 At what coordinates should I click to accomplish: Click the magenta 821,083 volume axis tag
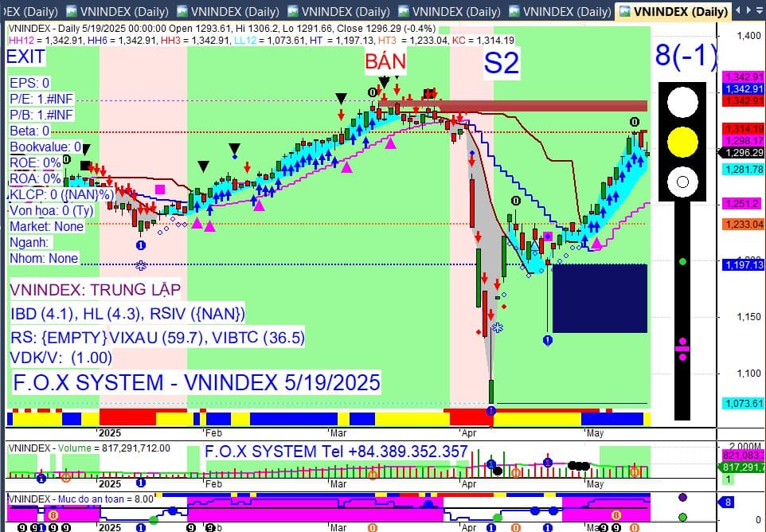click(x=743, y=456)
